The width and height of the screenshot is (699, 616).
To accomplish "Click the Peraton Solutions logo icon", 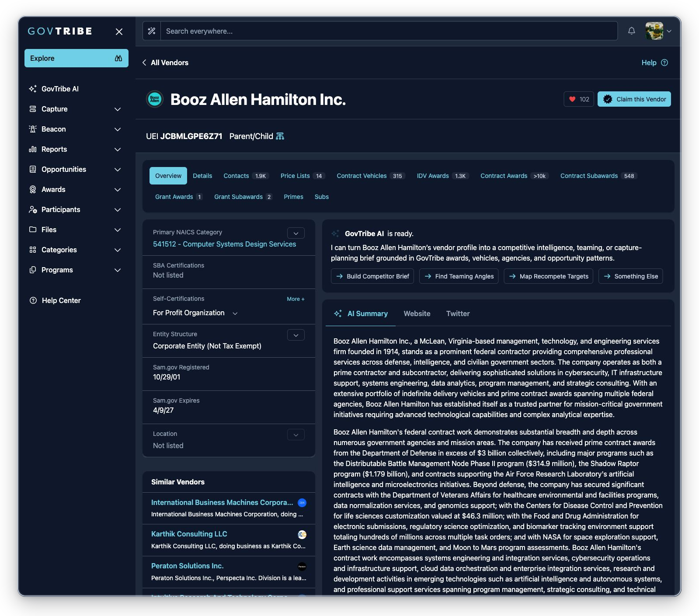I will click(302, 566).
